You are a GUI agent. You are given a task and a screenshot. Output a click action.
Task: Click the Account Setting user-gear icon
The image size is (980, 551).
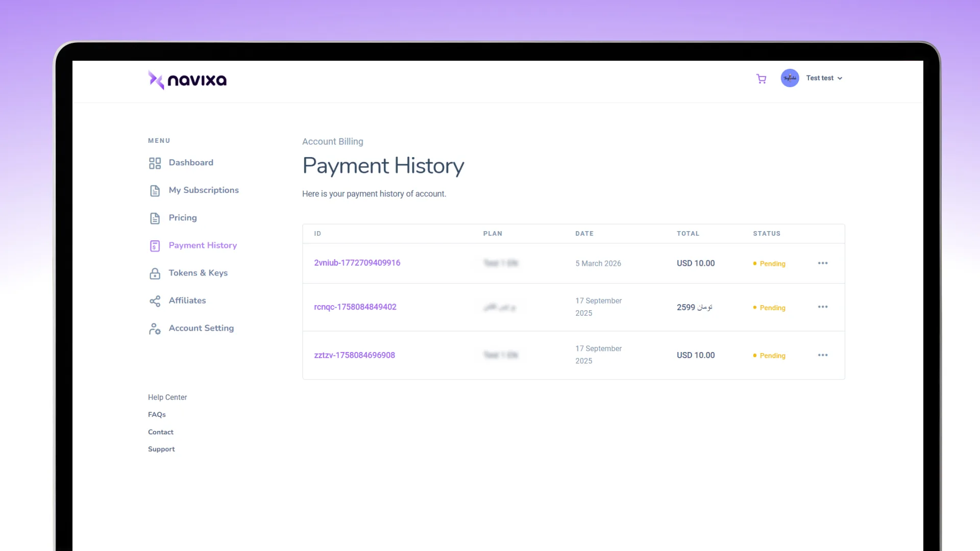coord(155,329)
